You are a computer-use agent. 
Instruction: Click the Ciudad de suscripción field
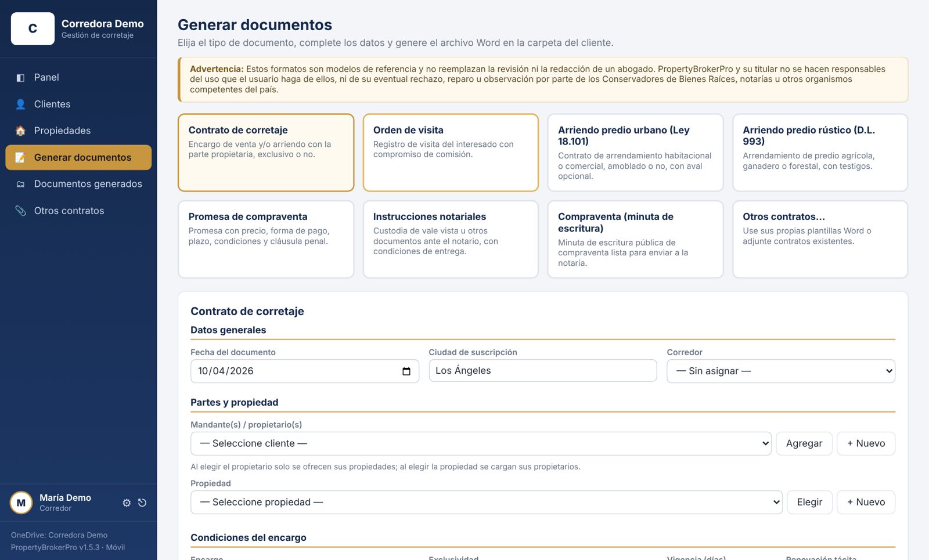pos(543,371)
